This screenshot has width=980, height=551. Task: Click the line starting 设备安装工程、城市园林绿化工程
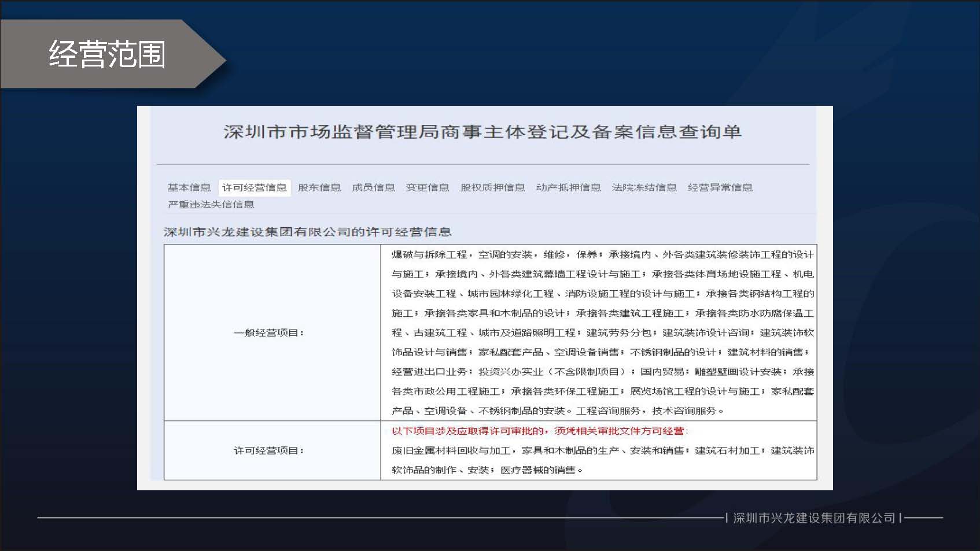tap(602, 294)
